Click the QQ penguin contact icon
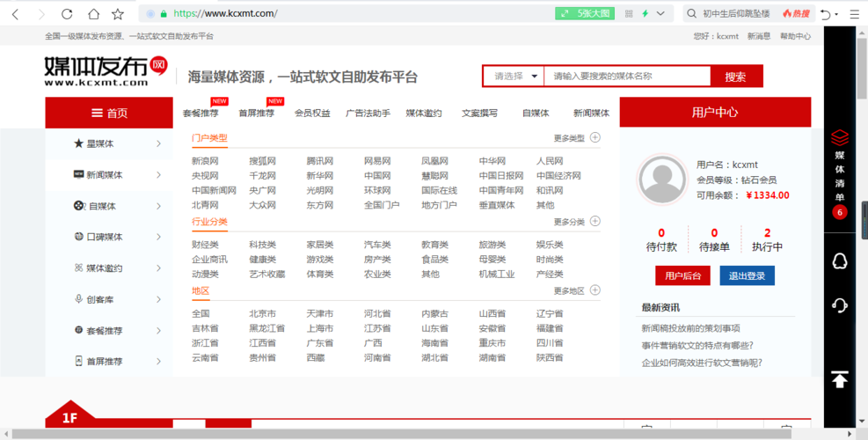The height and width of the screenshot is (440, 868). 840,260
